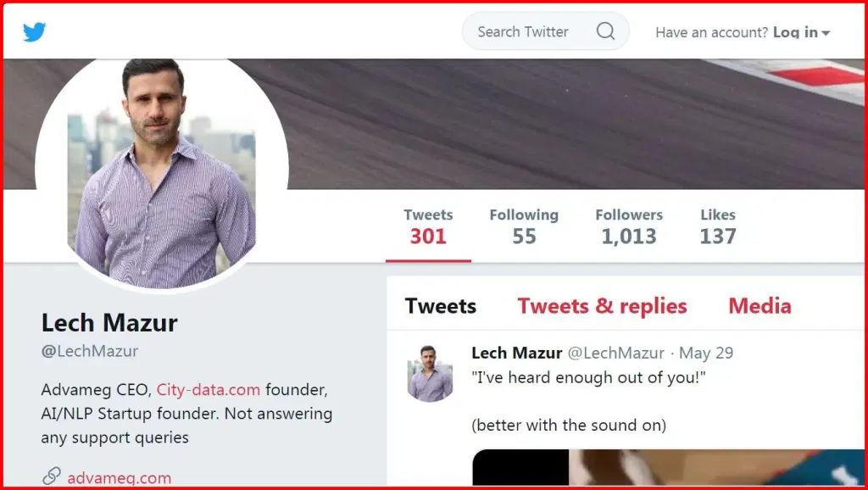Click the search magnifier icon
868x490 pixels.
pos(605,31)
